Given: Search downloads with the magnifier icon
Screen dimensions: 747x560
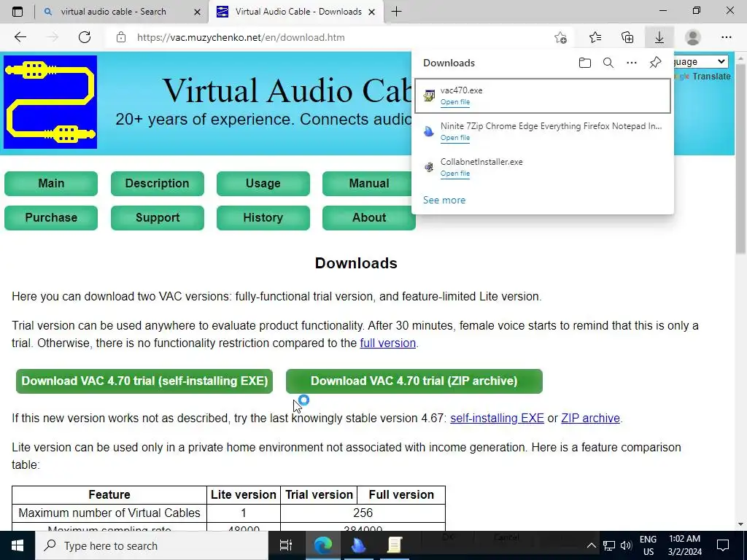Looking at the screenshot, I should [608, 63].
